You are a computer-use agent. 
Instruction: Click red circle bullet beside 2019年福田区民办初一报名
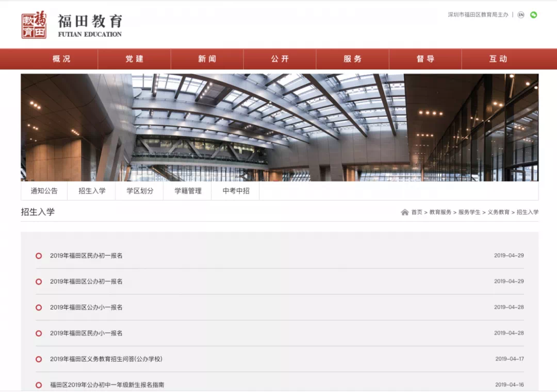(x=39, y=256)
